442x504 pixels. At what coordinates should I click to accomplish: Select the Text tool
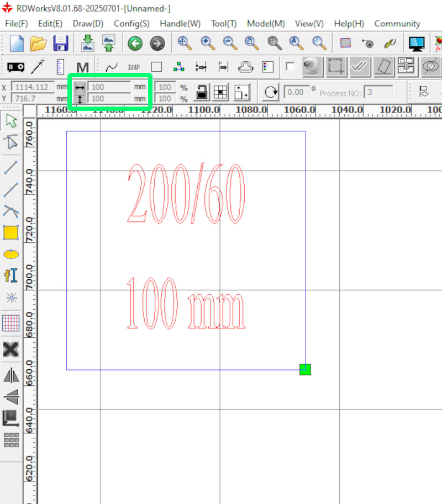coord(12,275)
